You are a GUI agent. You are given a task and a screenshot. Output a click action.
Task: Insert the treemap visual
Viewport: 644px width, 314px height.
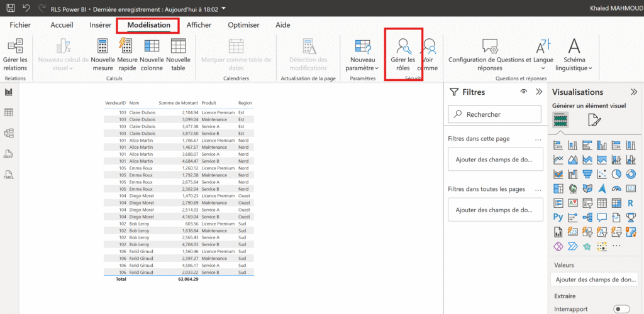click(x=558, y=188)
